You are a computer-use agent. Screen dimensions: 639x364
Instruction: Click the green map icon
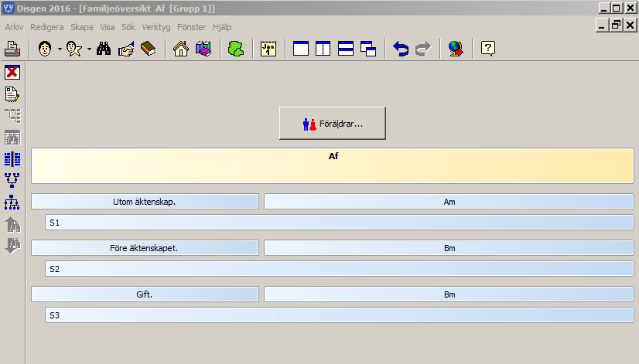[235, 49]
